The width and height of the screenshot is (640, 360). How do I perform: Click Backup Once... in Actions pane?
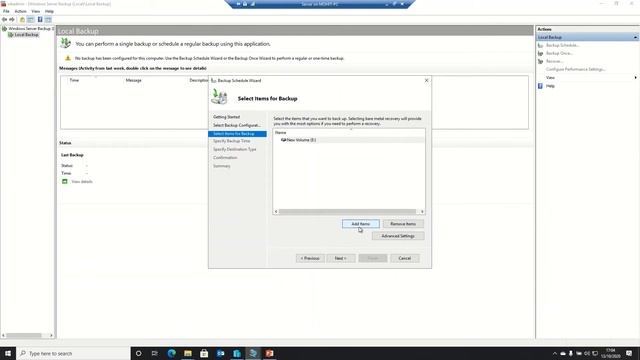pyautogui.click(x=559, y=53)
